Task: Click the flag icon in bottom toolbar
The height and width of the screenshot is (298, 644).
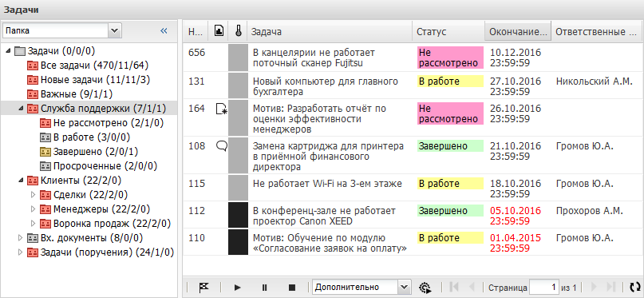Action: tap(203, 288)
